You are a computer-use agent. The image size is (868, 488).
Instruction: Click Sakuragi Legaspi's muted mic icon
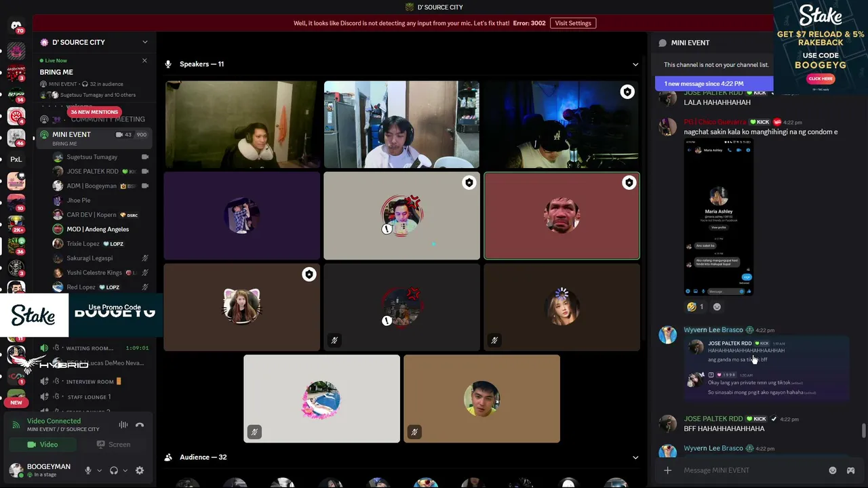(x=144, y=258)
